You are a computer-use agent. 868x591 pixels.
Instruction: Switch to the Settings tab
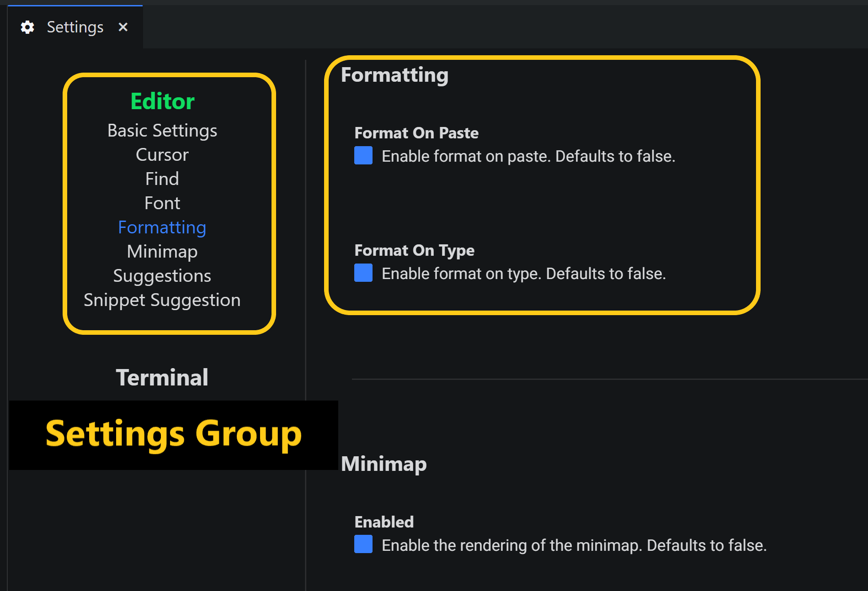[75, 27]
